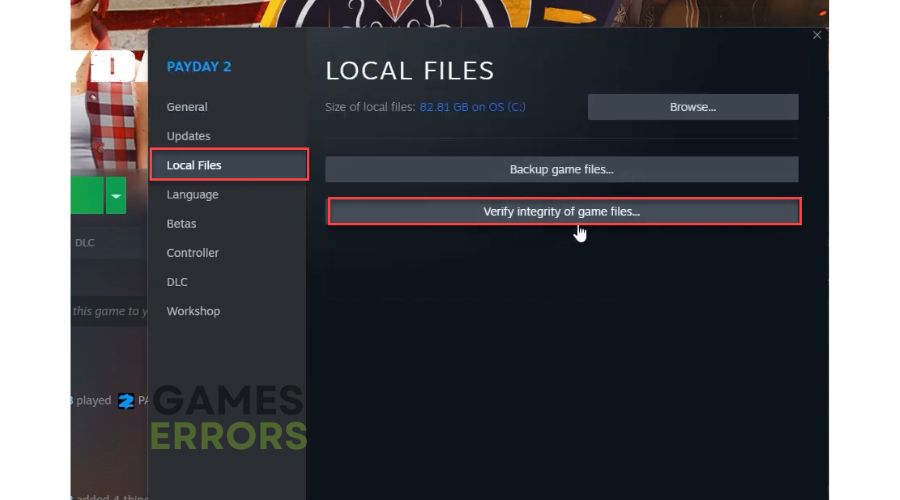Open the General properties tab
Viewport: 900px width, 500px height.
(x=187, y=107)
